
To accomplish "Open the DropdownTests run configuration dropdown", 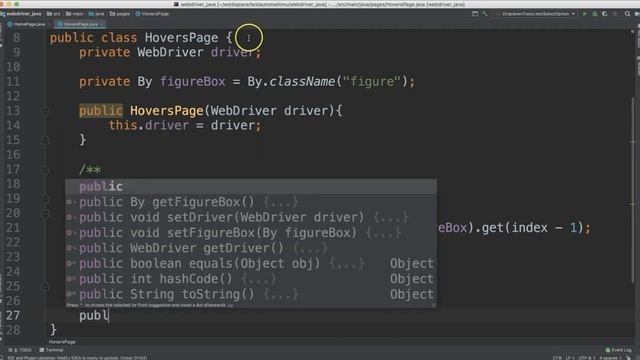I will click(x=536, y=14).
